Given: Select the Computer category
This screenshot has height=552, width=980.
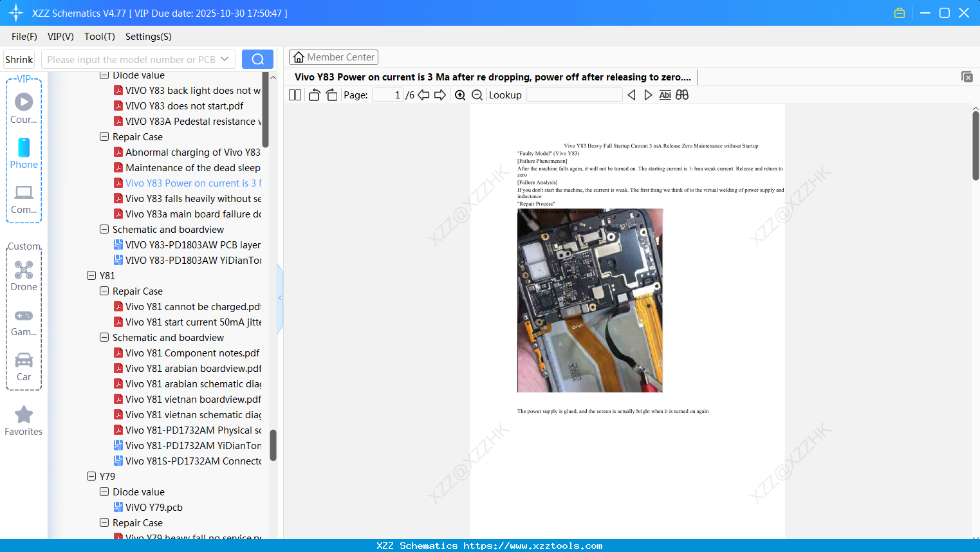Looking at the screenshot, I should point(24,199).
